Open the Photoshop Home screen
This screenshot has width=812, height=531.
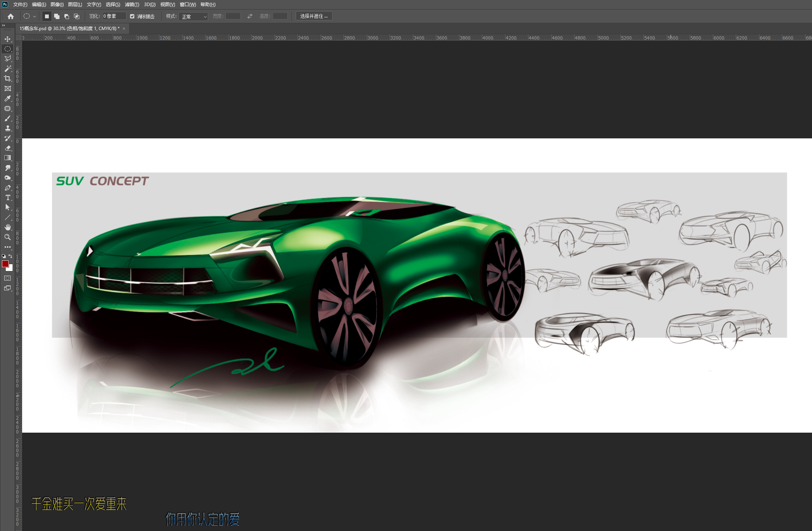pyautogui.click(x=10, y=16)
